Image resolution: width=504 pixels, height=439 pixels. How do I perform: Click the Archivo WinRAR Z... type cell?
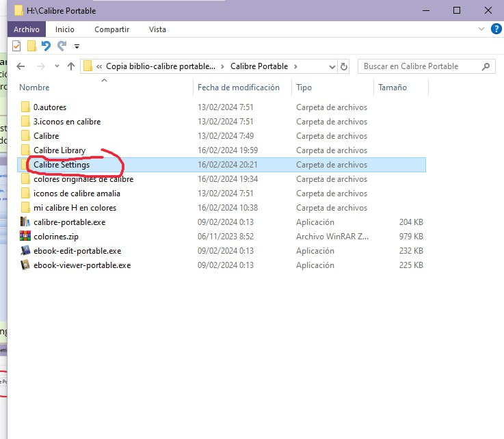tap(332, 237)
